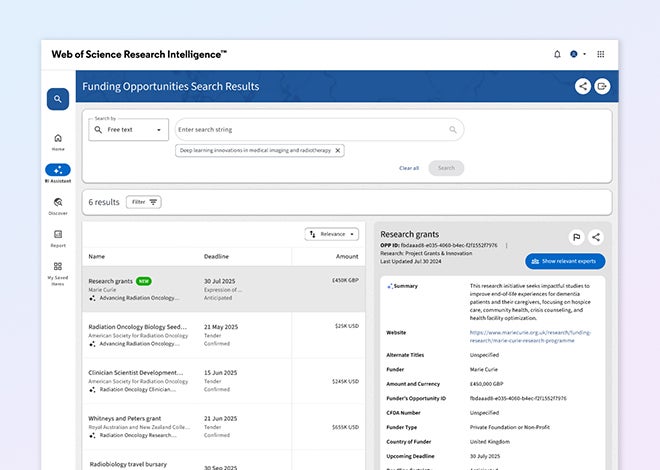Go to Home in sidebar
The width and height of the screenshot is (660, 470).
coord(57,141)
